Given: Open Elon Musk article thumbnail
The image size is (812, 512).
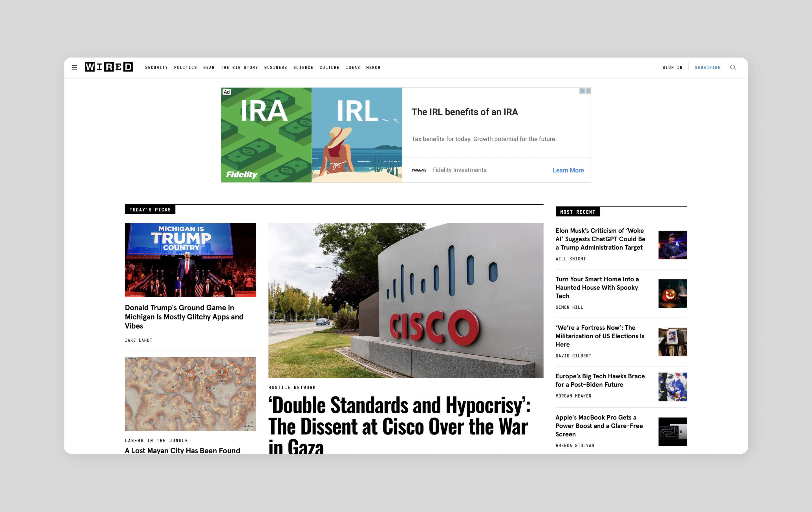Looking at the screenshot, I should pos(672,245).
